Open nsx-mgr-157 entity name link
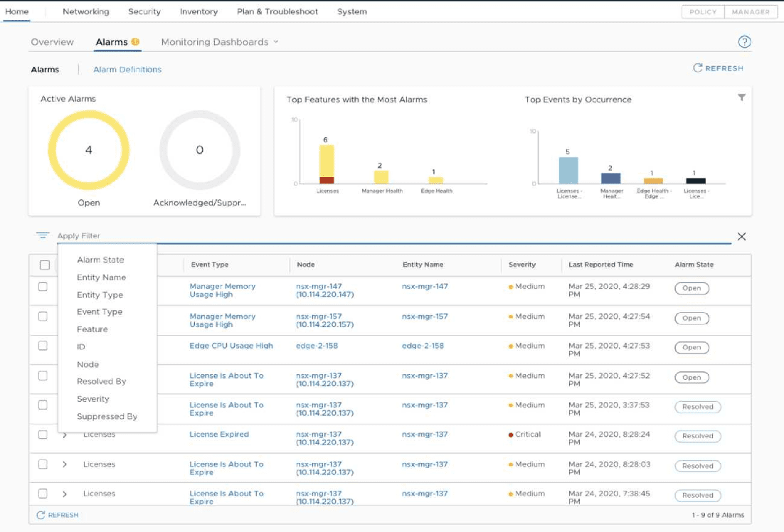784x532 pixels. click(425, 316)
